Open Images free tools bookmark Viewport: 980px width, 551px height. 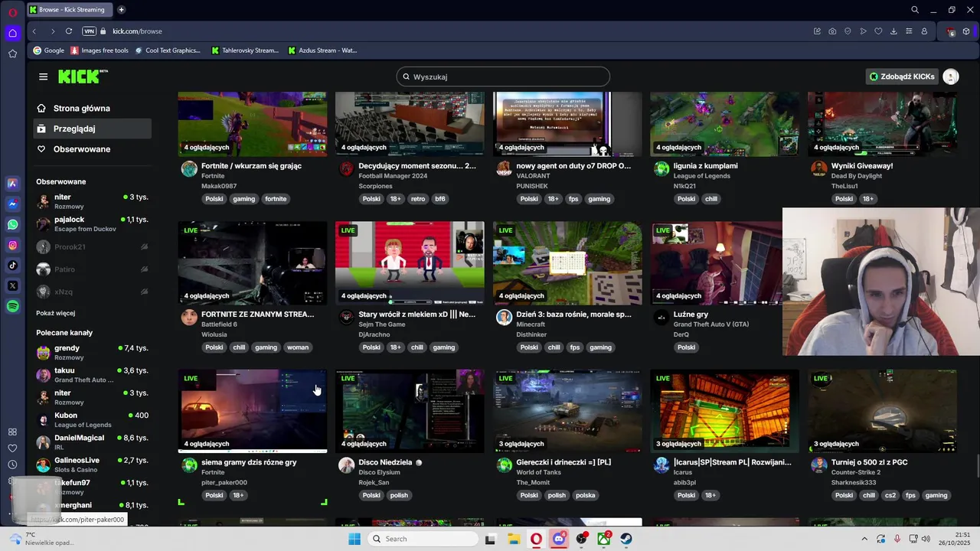pos(100,51)
